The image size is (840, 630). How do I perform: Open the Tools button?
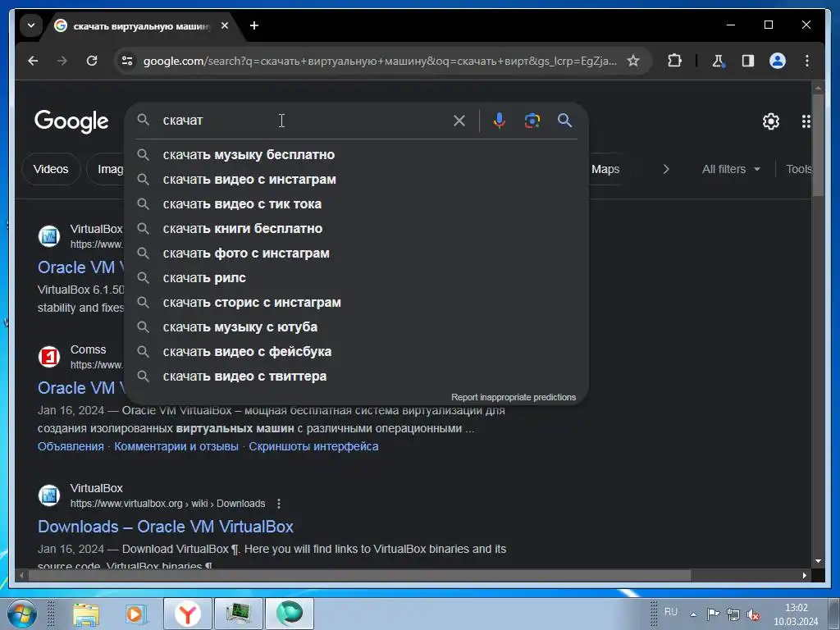tap(799, 169)
